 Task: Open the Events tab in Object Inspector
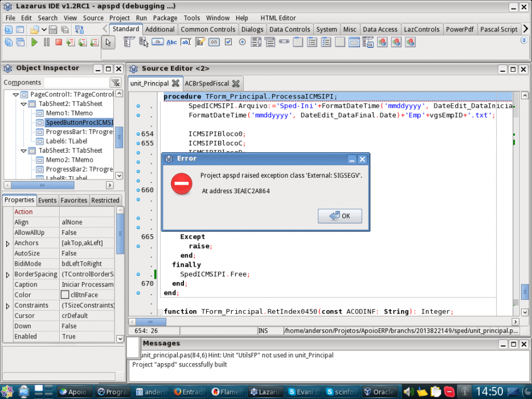(47, 200)
